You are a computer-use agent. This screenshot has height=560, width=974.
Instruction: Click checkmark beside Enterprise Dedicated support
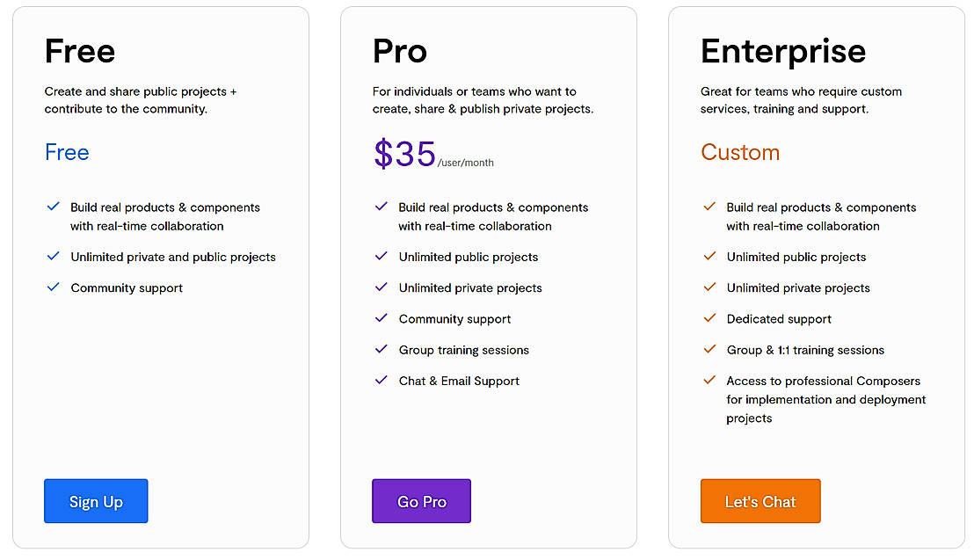[709, 318]
